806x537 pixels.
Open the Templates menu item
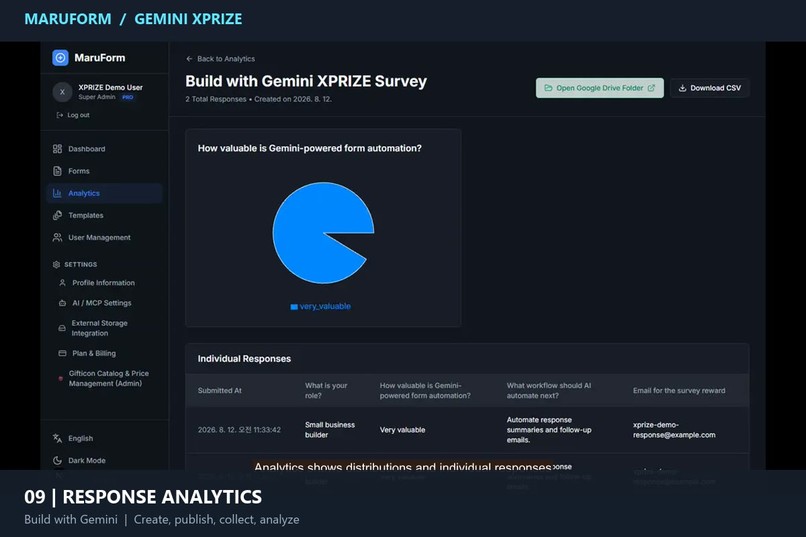(x=105, y=215)
